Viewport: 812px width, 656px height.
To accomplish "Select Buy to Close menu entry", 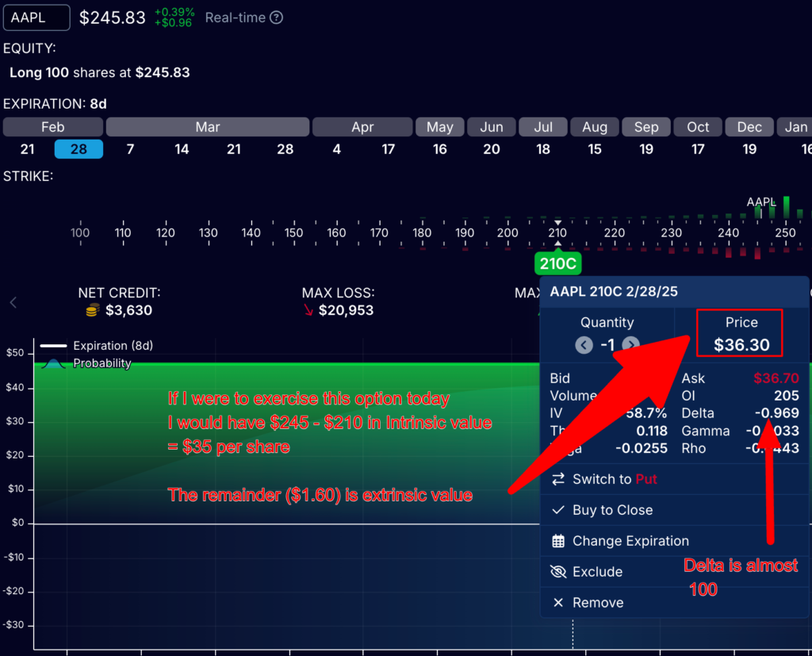I will tap(674, 510).
